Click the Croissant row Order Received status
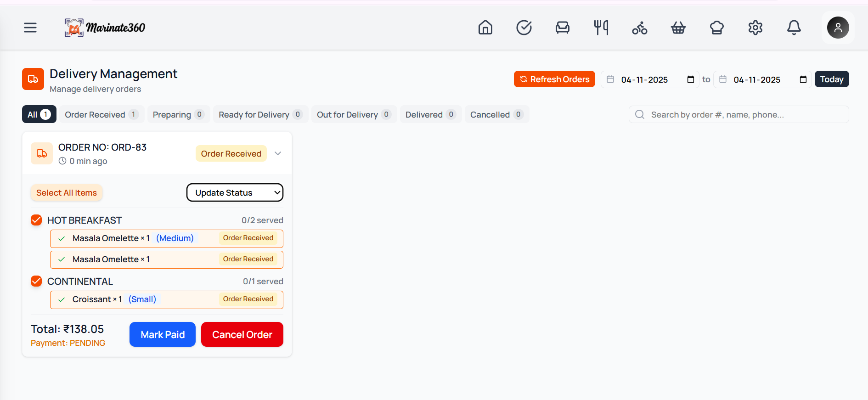The height and width of the screenshot is (400, 868). pyautogui.click(x=248, y=299)
